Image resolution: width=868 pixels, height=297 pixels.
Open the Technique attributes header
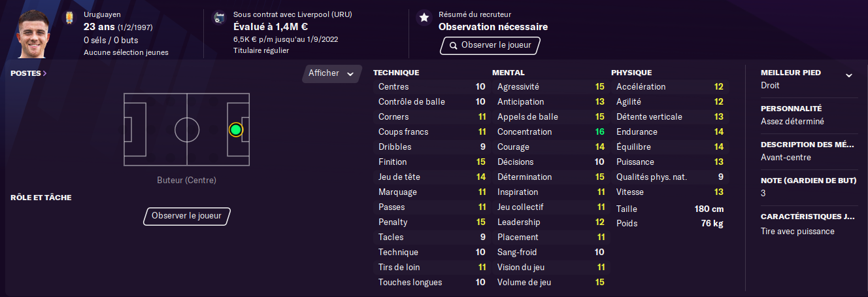point(395,73)
